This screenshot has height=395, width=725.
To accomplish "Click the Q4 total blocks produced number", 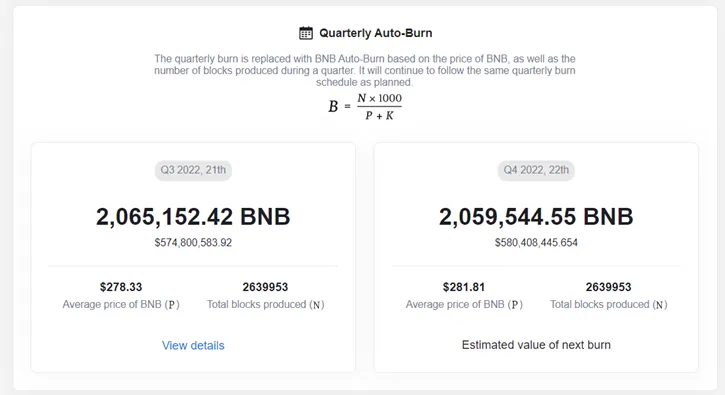I will 608,287.
